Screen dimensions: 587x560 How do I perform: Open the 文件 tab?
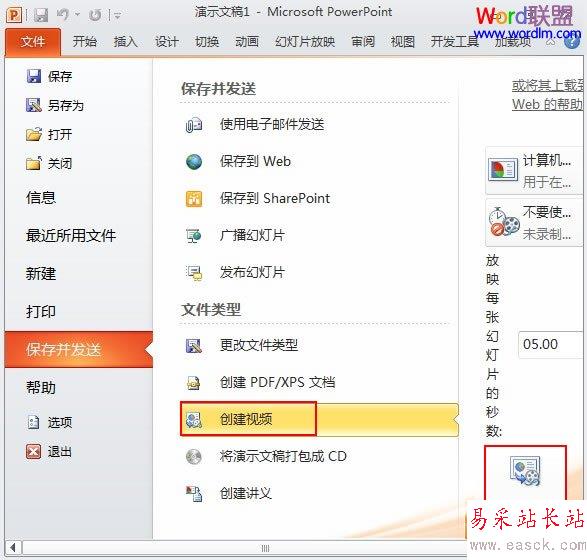tap(33, 41)
